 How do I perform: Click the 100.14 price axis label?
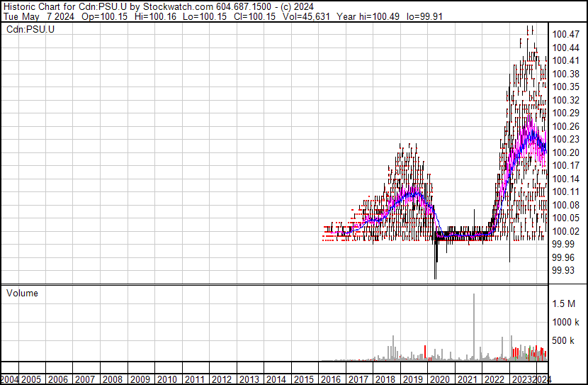(565, 179)
